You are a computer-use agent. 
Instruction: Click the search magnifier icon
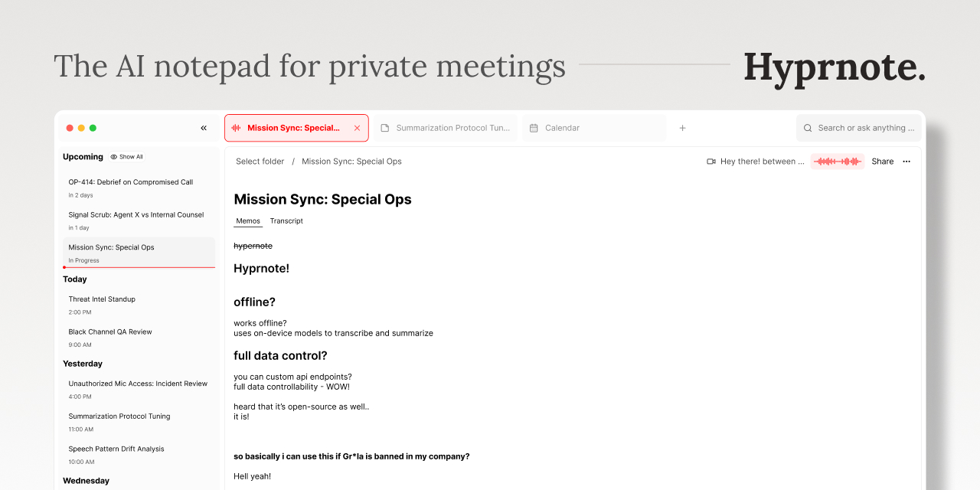[x=808, y=128]
